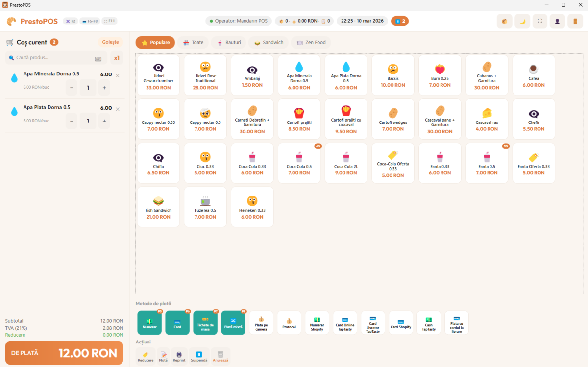Open the on-screen keyboard in the search box
The width and height of the screenshot is (588, 367).
98,58
